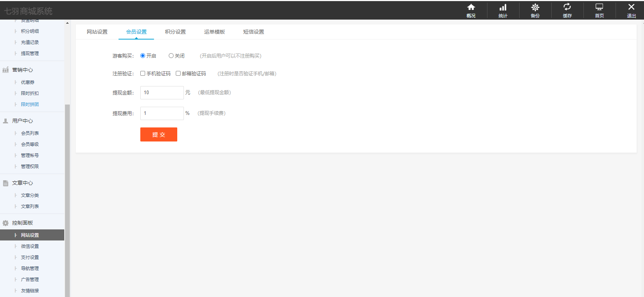This screenshot has width=644, height=297.
Task: Click the 退出 logout X icon
Action: [x=631, y=7]
